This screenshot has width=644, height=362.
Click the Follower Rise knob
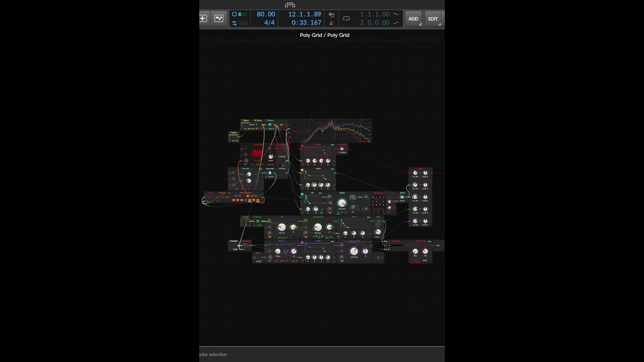pos(415,251)
